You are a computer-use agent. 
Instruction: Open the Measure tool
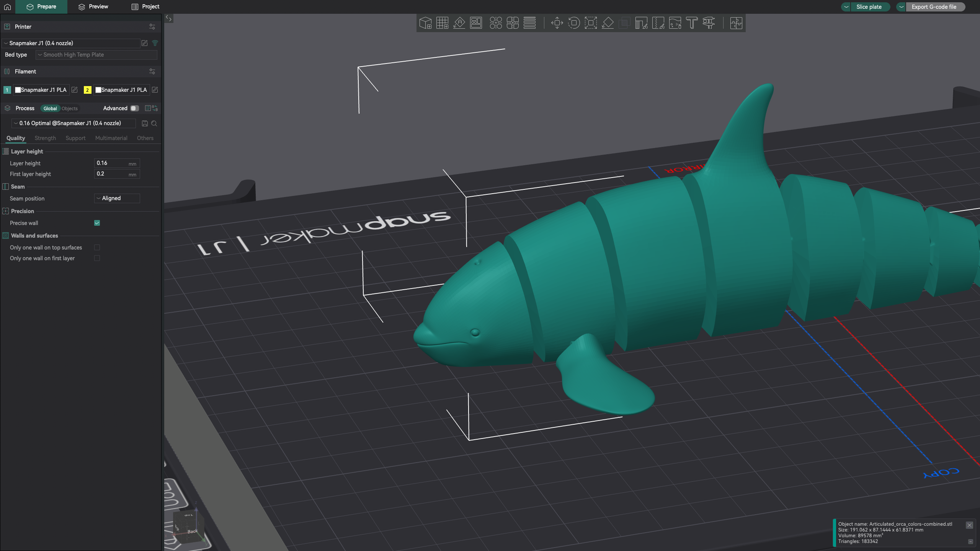pos(709,23)
